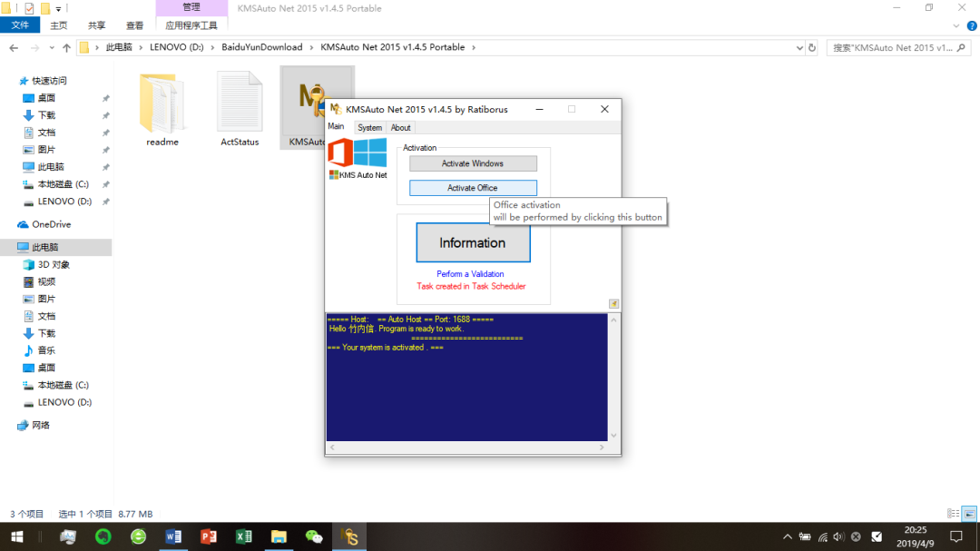
Task: Go up one folder level
Action: tap(66, 47)
